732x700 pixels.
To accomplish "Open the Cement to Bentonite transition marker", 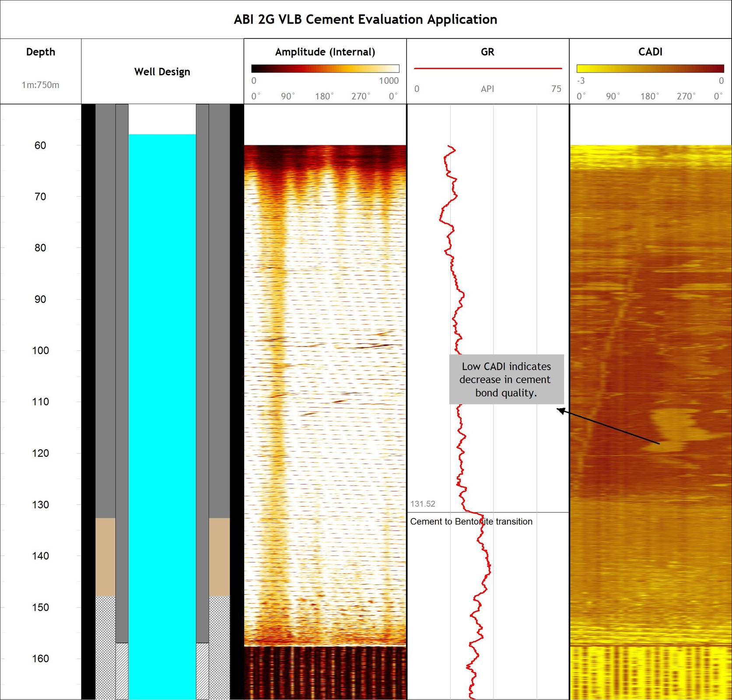I will [471, 521].
